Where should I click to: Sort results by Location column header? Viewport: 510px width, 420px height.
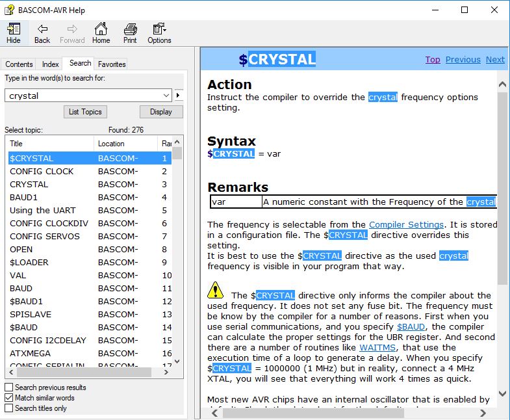tap(126, 144)
